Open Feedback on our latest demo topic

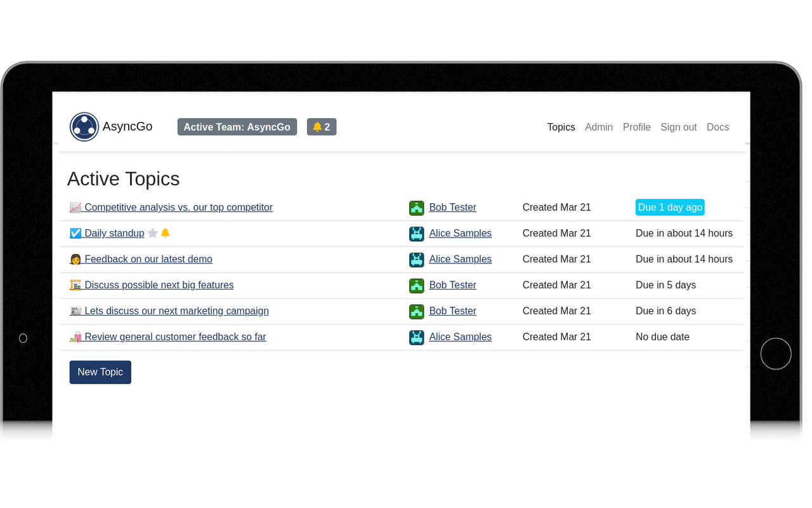[141, 259]
